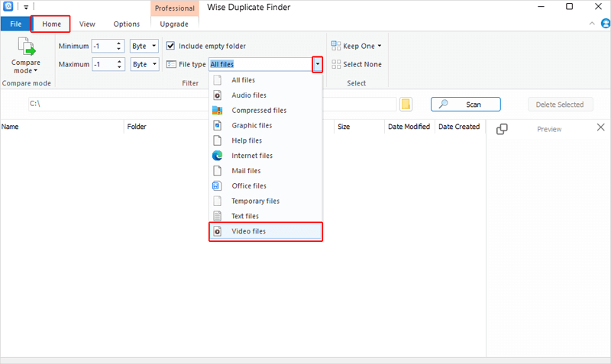Open the Minimum size unit Byte dropdown

tap(144, 46)
